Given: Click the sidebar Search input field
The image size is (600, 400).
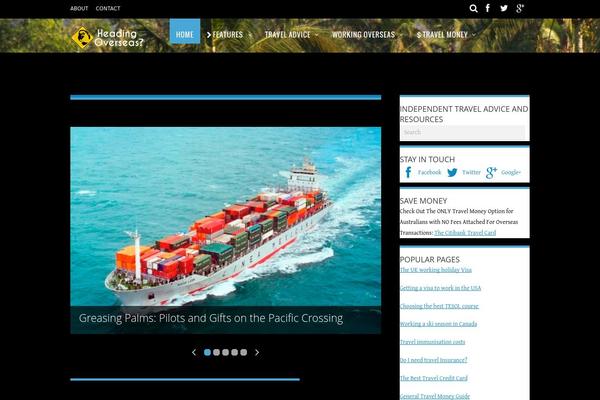Looking at the screenshot, I should pos(463,132).
